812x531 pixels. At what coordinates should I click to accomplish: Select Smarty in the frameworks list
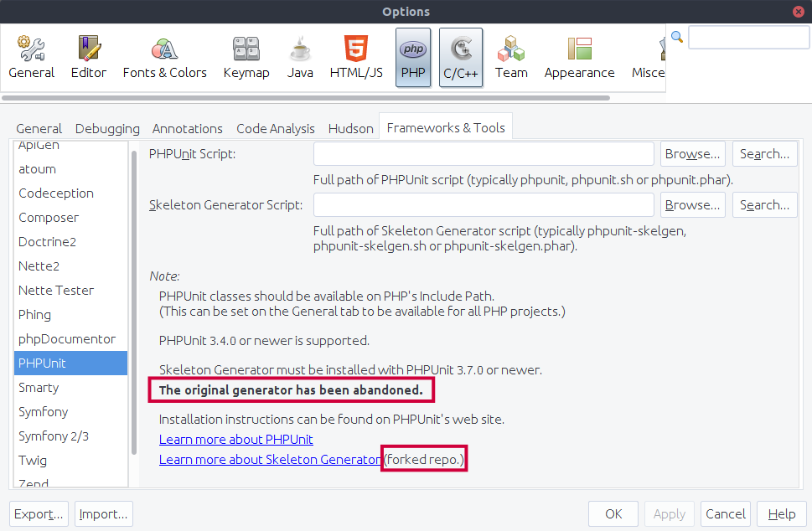70,388
